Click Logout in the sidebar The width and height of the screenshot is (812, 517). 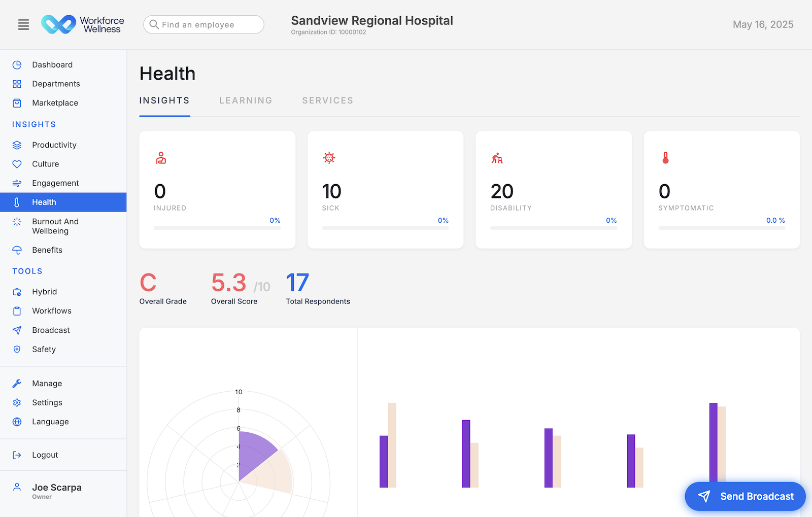tap(45, 455)
